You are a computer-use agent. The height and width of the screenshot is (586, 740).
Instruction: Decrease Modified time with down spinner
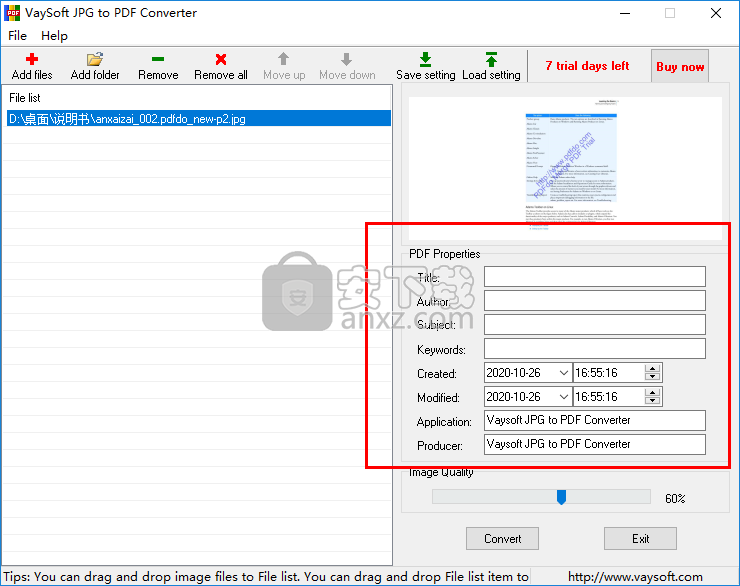coord(652,401)
